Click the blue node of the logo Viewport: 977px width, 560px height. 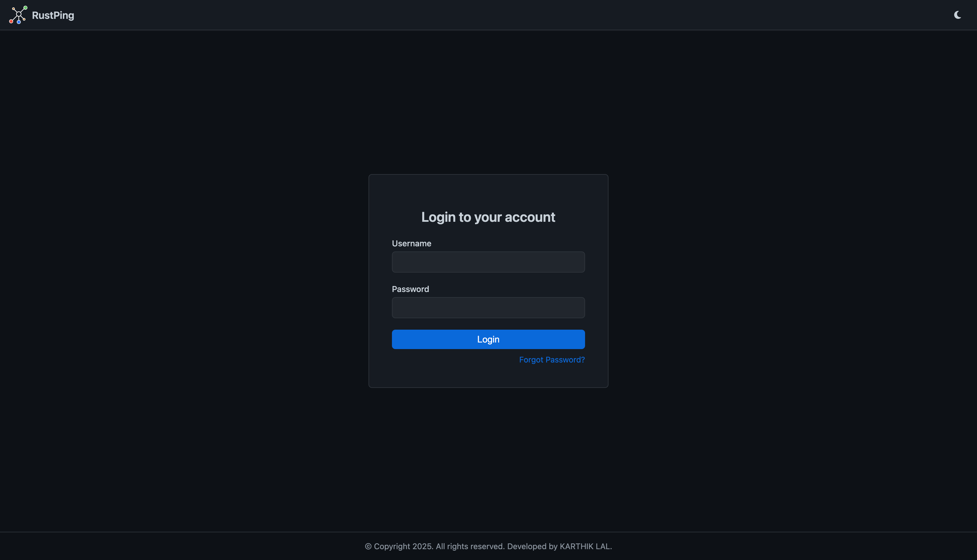click(x=19, y=22)
